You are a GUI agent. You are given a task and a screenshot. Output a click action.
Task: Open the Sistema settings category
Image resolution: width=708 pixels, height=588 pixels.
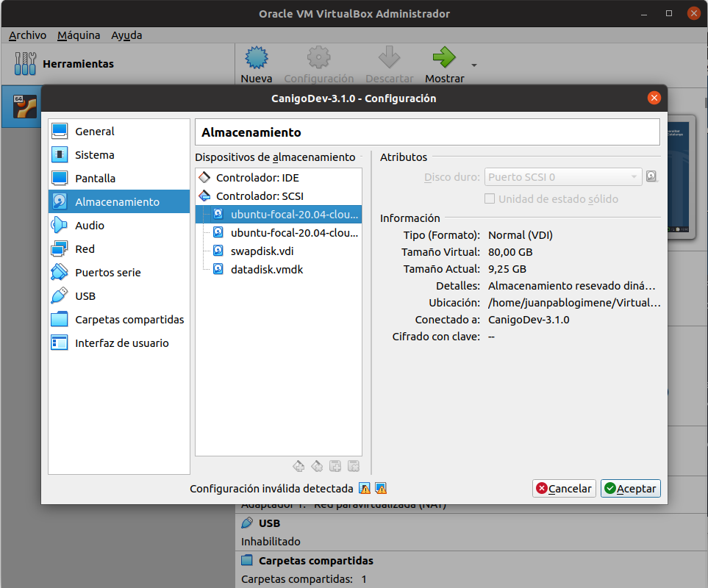pyautogui.click(x=119, y=155)
